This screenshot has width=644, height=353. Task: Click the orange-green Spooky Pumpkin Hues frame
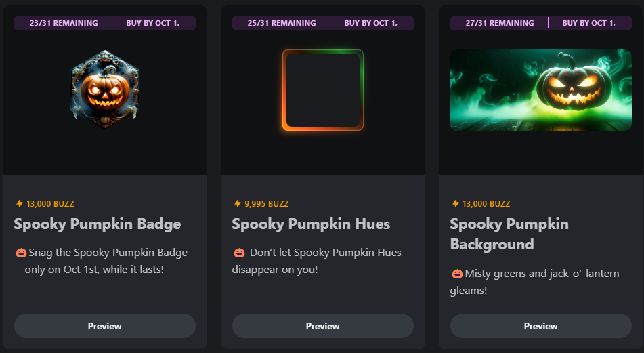pos(323,90)
